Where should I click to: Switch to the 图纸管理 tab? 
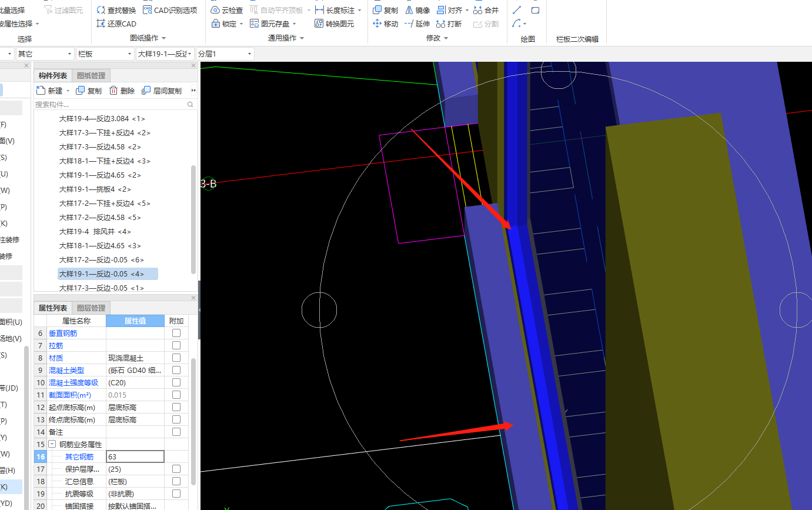click(x=91, y=75)
